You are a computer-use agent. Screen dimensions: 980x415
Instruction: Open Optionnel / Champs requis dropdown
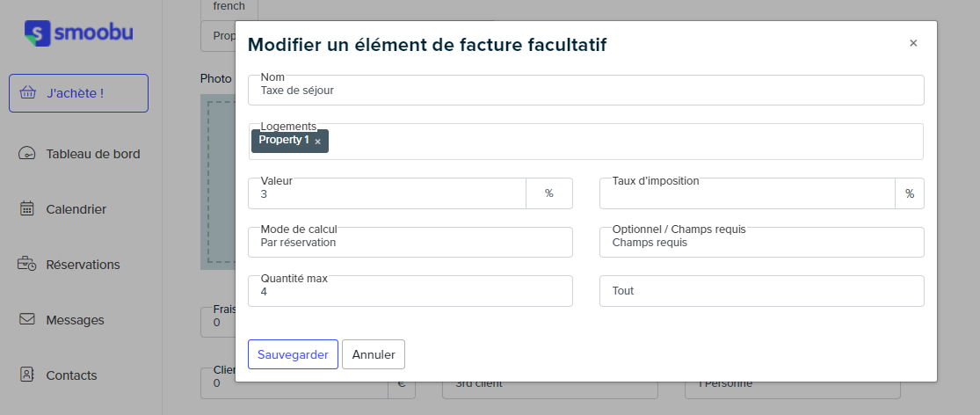(762, 243)
